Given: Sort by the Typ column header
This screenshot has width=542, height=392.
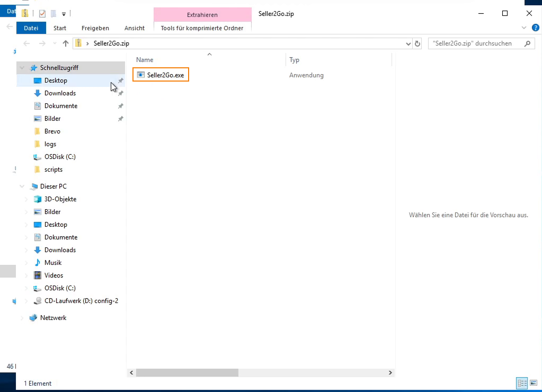Looking at the screenshot, I should click(294, 60).
